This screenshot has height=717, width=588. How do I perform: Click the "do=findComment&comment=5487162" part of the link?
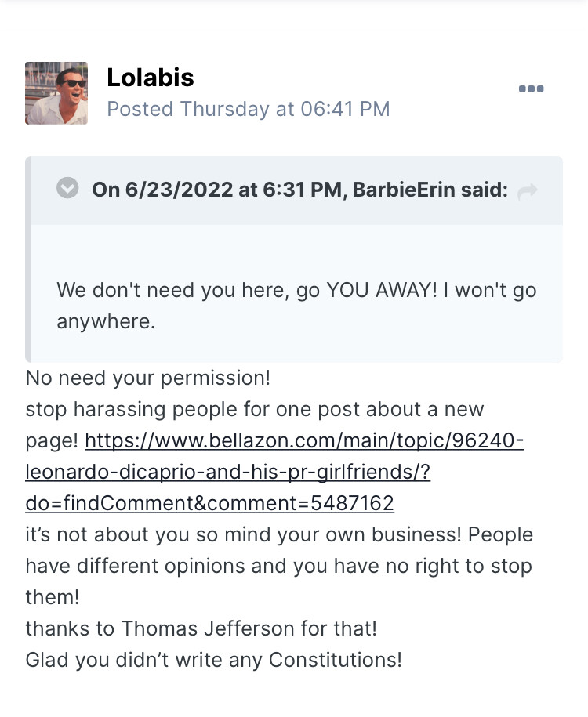click(x=209, y=504)
